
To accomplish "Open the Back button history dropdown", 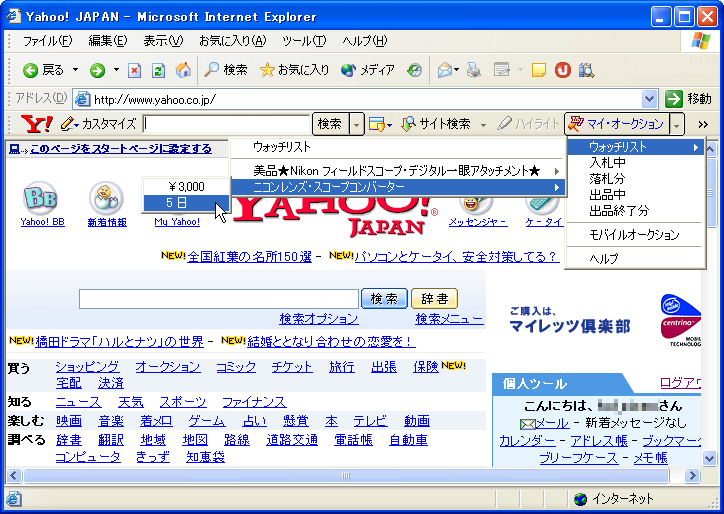I will pos(75,70).
